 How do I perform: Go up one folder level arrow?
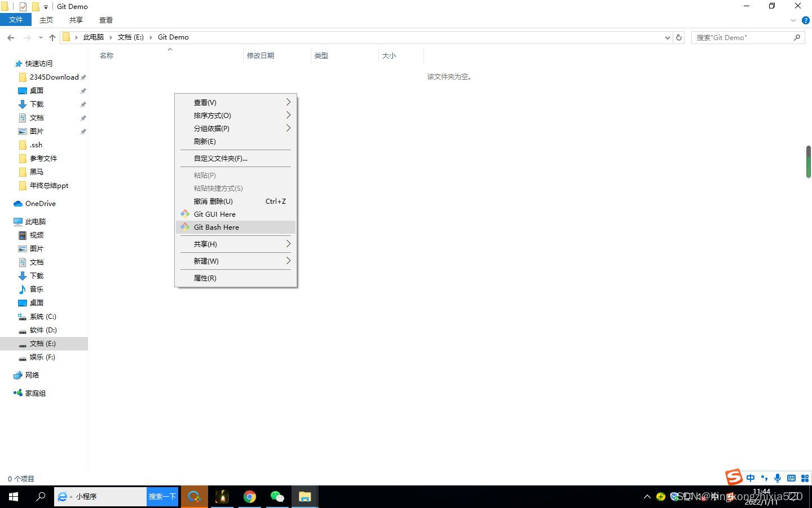point(52,37)
